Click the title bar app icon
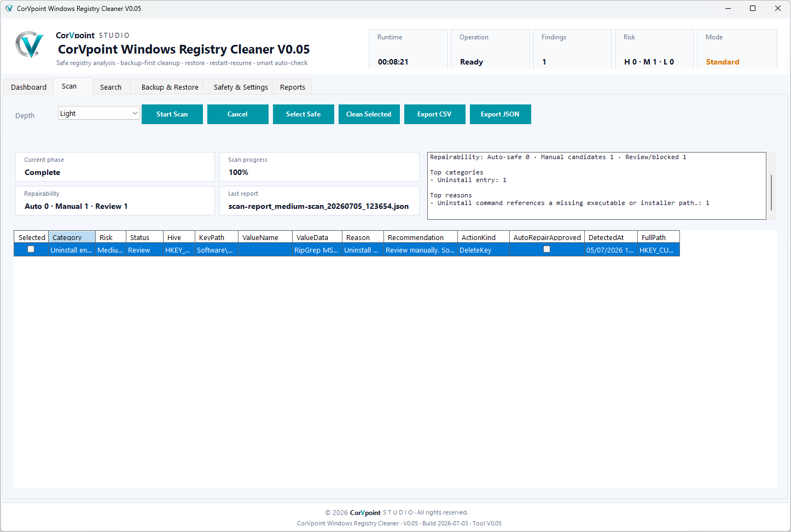 tap(9, 9)
